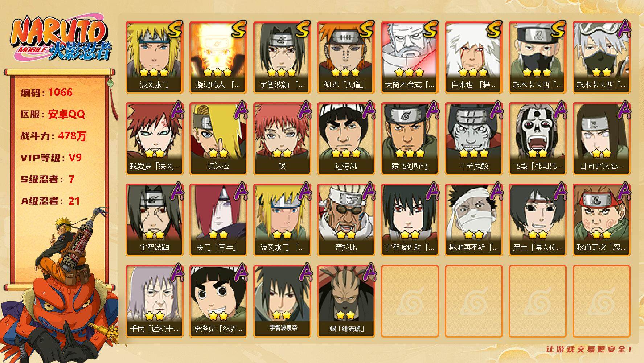Image resolution: width=644 pixels, height=363 pixels.
Task: Select the 干柿鬼鲛 character card
Action: pyautogui.click(x=473, y=139)
